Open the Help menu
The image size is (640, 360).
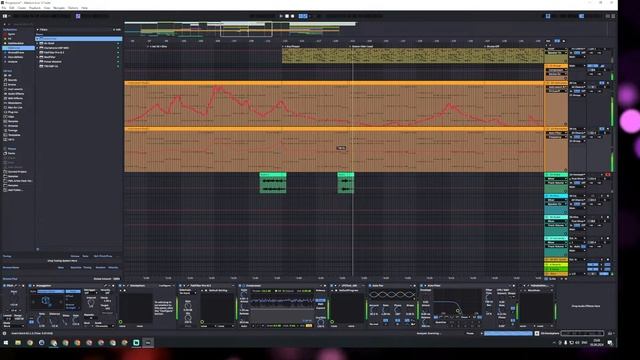click(84, 8)
